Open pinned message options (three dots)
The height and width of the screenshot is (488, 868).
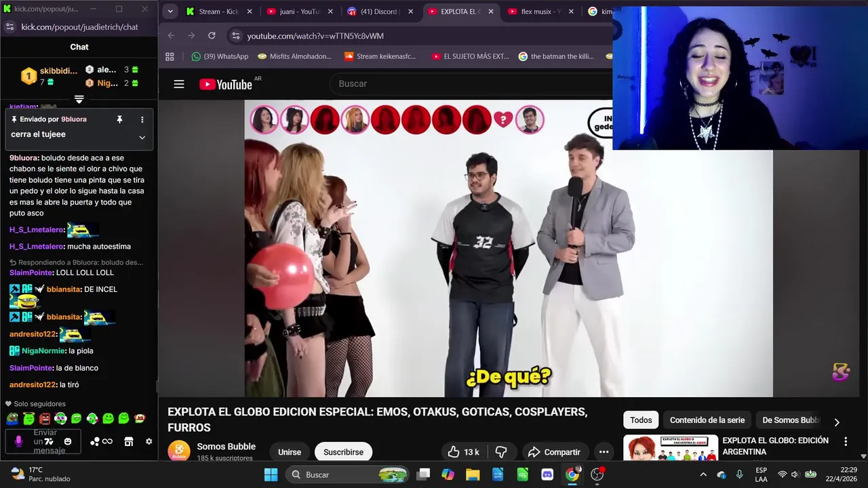142,119
